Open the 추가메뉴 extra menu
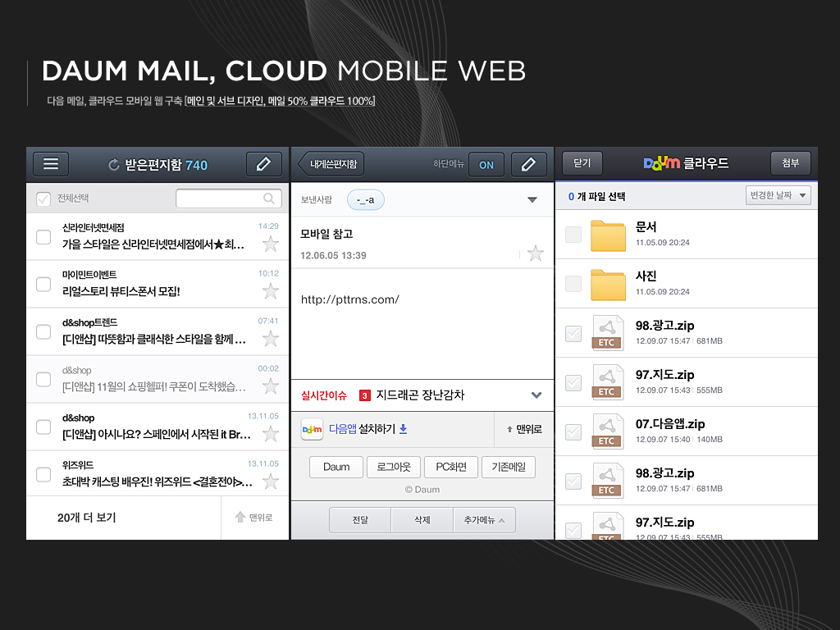Image resolution: width=840 pixels, height=630 pixels. 484,519
